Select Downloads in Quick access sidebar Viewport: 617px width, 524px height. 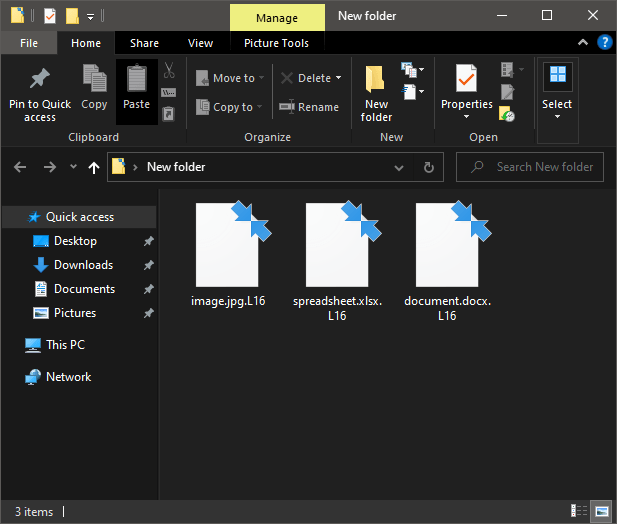tap(83, 265)
